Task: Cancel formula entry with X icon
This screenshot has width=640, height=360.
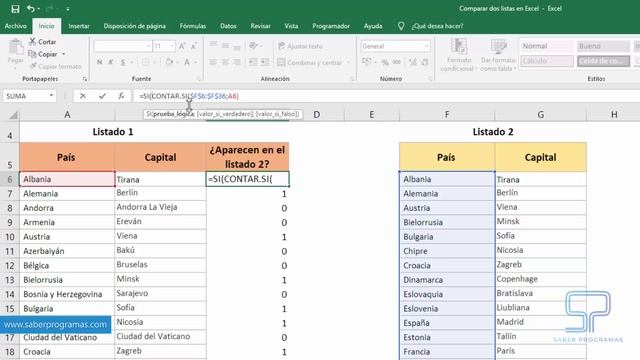Action: (83, 96)
